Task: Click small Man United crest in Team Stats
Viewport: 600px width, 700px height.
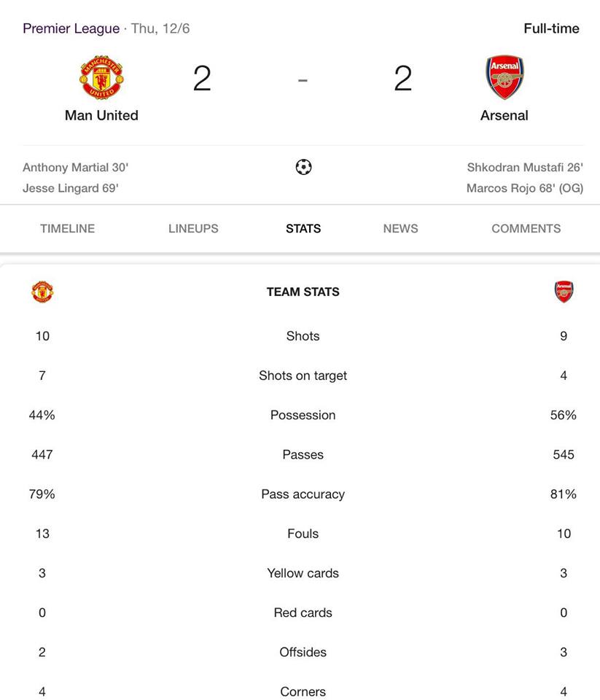Action: click(x=42, y=292)
